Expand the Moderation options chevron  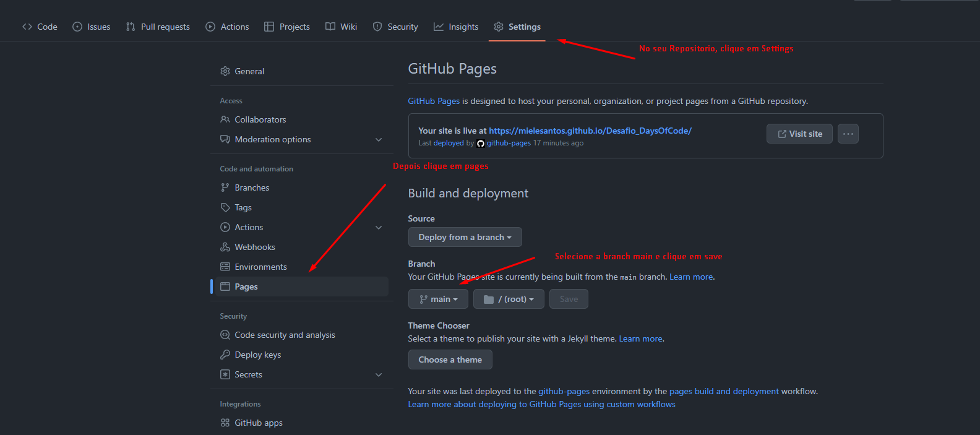[379, 140]
